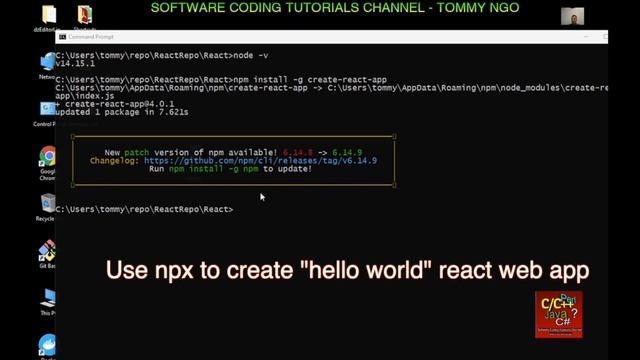Viewport: 640px width, 360px height.
Task: Open the Control Panel desktop icon
Action: pos(47,109)
